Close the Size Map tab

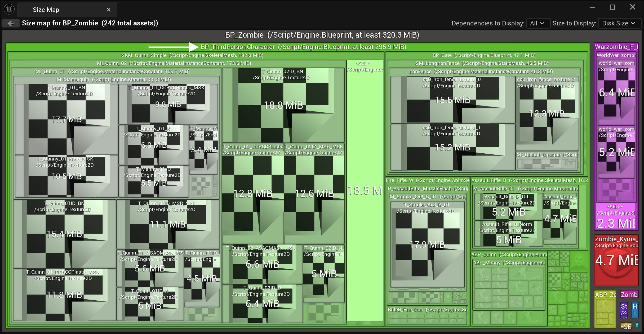pos(109,10)
